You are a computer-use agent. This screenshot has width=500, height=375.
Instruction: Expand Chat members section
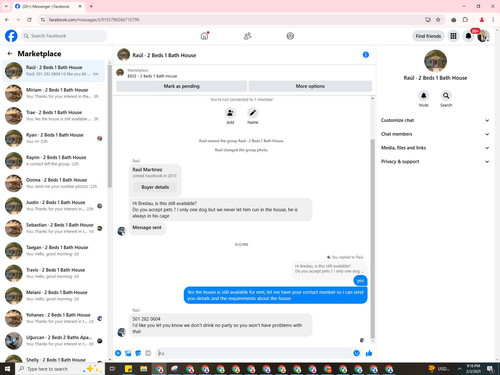(x=435, y=134)
